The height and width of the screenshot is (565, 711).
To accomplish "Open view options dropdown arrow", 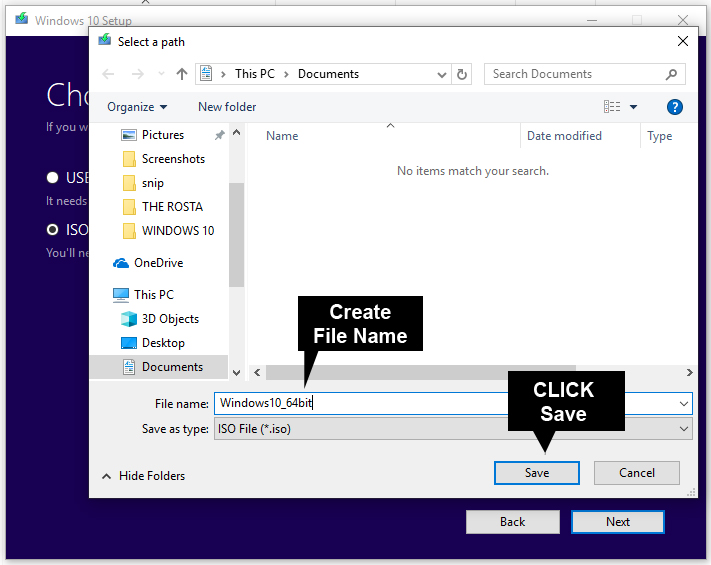I will 633,107.
